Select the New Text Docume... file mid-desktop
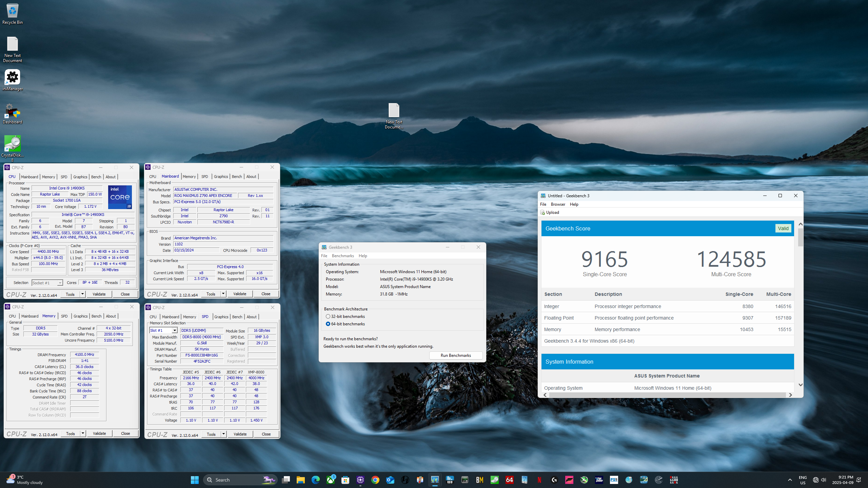868x488 pixels. [x=394, y=116]
